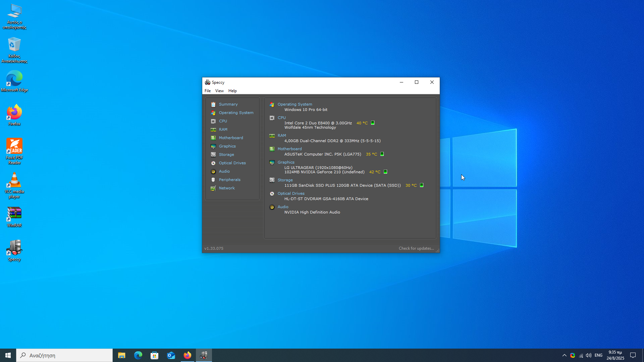The height and width of the screenshot is (362, 644).
Task: Click the text Windows 10 Pro 64-bit
Action: tap(306, 110)
